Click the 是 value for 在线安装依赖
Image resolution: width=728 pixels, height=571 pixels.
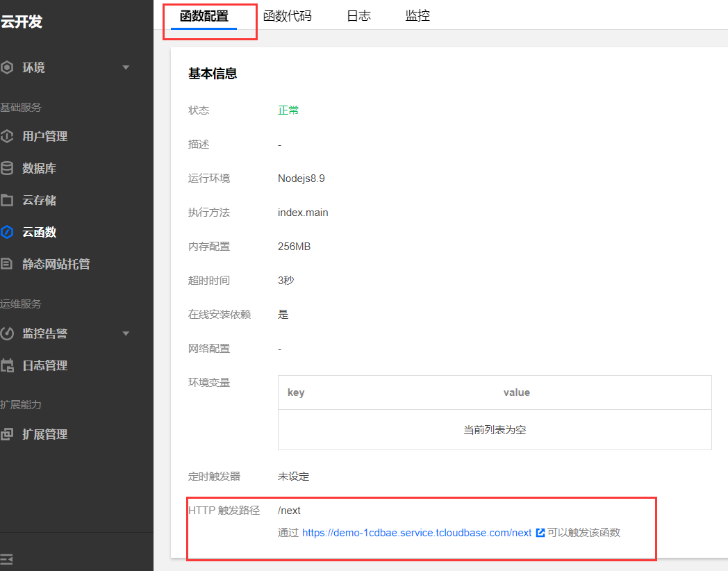point(283,314)
